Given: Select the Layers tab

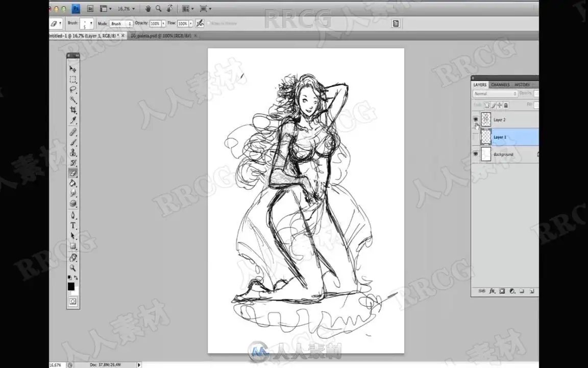Looking at the screenshot, I should click(x=480, y=84).
